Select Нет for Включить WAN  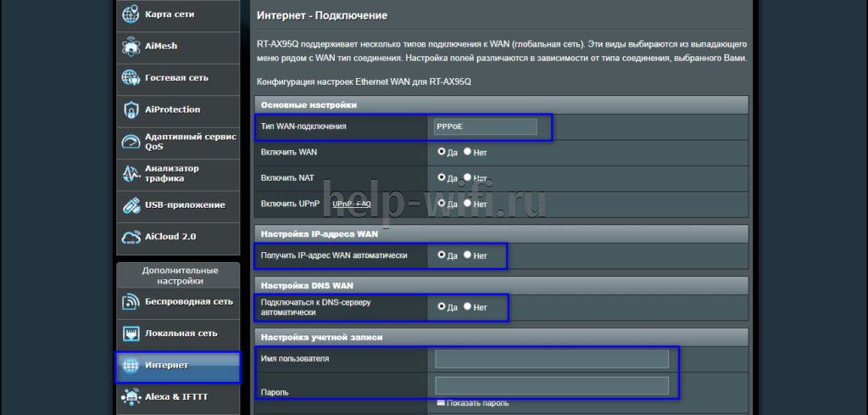468,152
